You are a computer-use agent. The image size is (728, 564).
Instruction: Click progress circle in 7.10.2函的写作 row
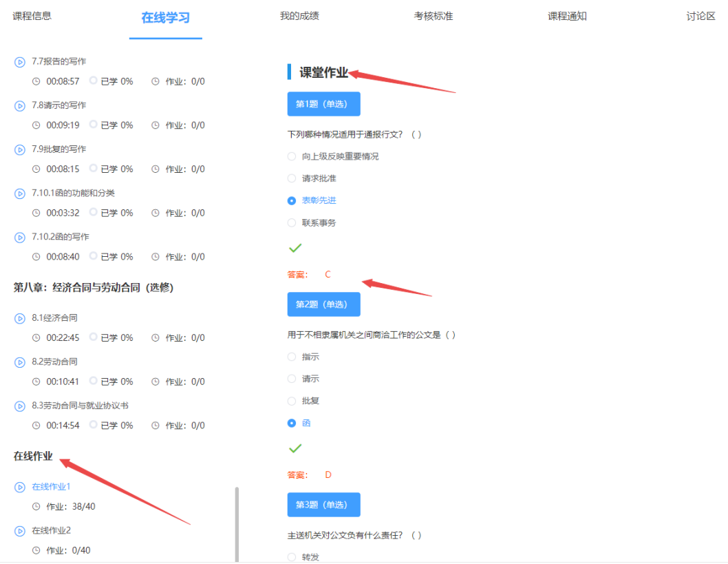coord(94,255)
